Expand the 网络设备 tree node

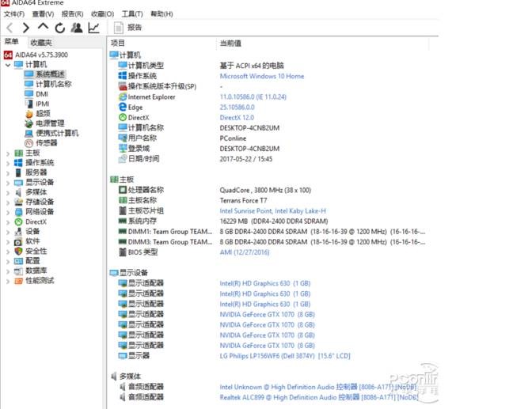tap(8, 212)
